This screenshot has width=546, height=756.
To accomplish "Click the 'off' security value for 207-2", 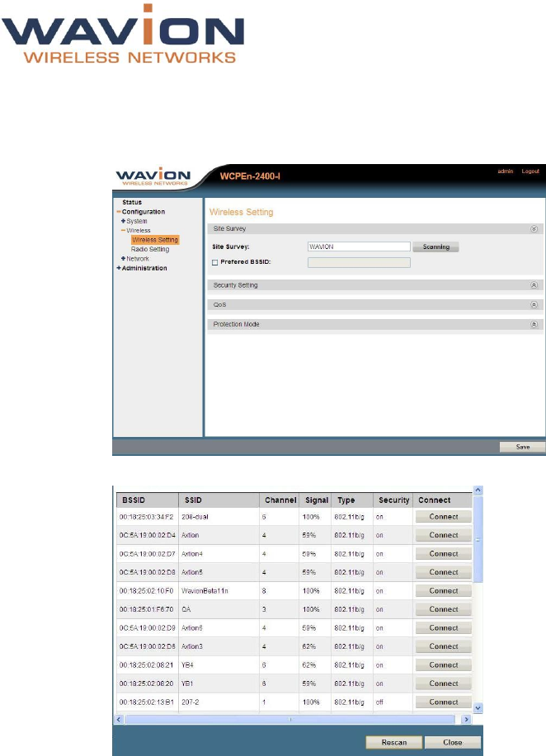I will 379,702.
